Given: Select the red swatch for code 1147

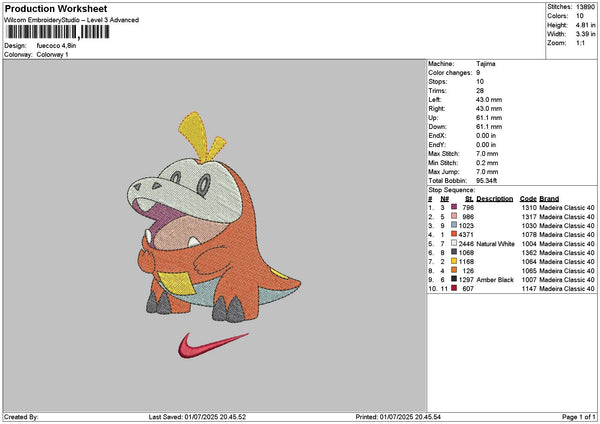Looking at the screenshot, I should point(454,288).
